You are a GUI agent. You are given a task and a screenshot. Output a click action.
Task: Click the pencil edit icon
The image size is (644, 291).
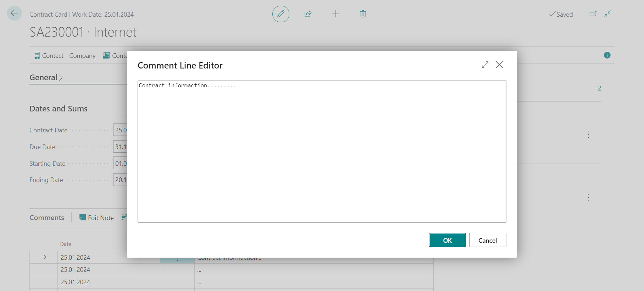(x=281, y=14)
